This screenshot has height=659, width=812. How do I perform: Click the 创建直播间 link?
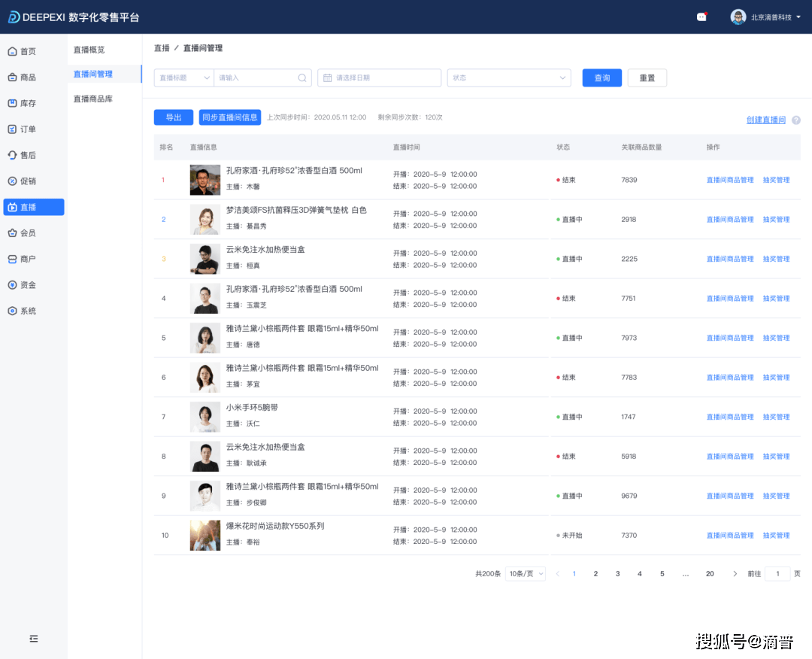765,120
